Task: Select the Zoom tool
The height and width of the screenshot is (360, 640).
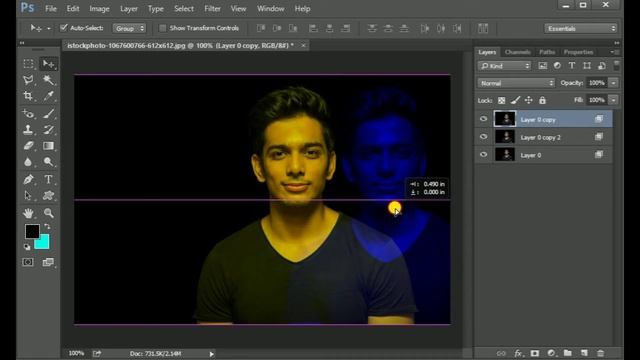Action: pyautogui.click(x=48, y=213)
